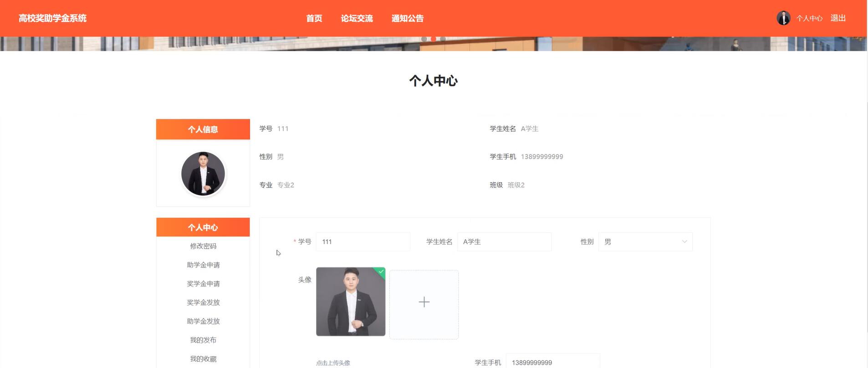
Task: Click the 班级2 value text
Action: click(516, 185)
